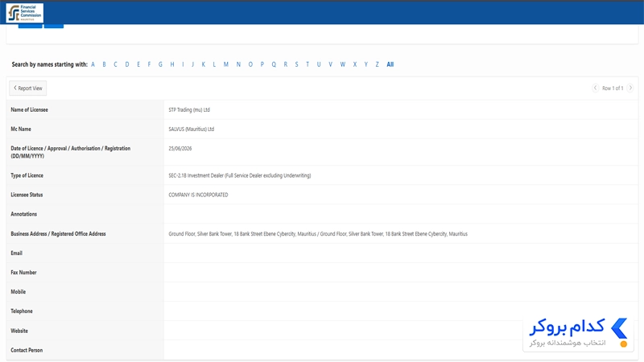Select the Ground Floor, Silver Bank Tower address
Screen dimensions: 644x362
[318, 234]
